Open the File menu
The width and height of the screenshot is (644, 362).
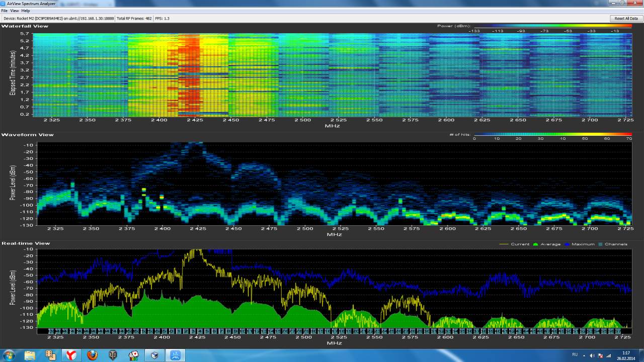click(x=4, y=11)
